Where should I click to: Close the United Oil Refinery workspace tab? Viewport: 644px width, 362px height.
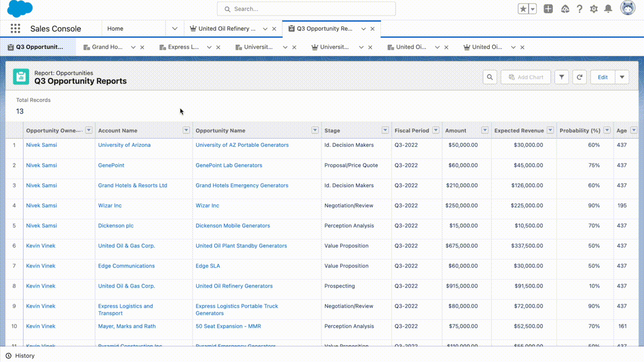274,29
